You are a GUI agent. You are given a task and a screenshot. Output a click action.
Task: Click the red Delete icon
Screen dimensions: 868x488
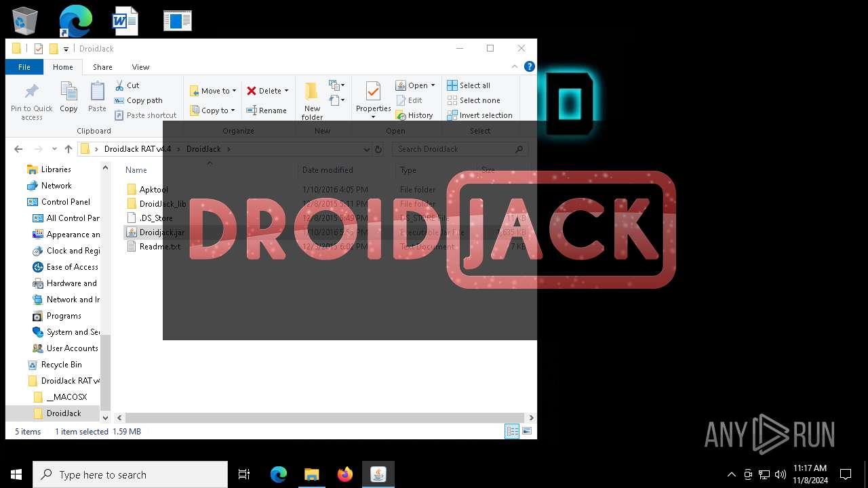tap(252, 91)
